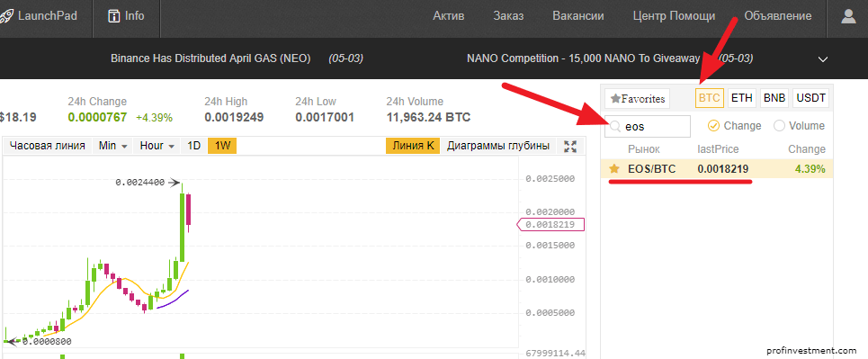The width and height of the screenshot is (868, 359).
Task: Open the Заказ menu
Action: [508, 16]
